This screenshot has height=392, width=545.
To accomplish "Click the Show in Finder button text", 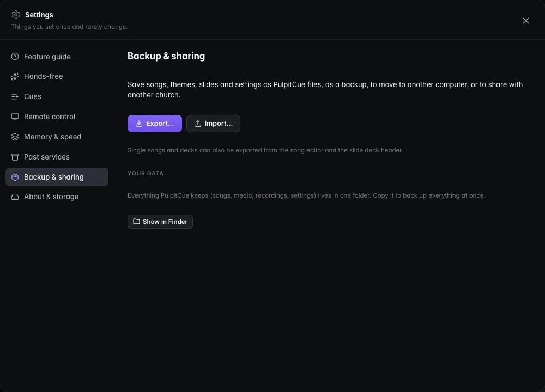I will pos(165,222).
